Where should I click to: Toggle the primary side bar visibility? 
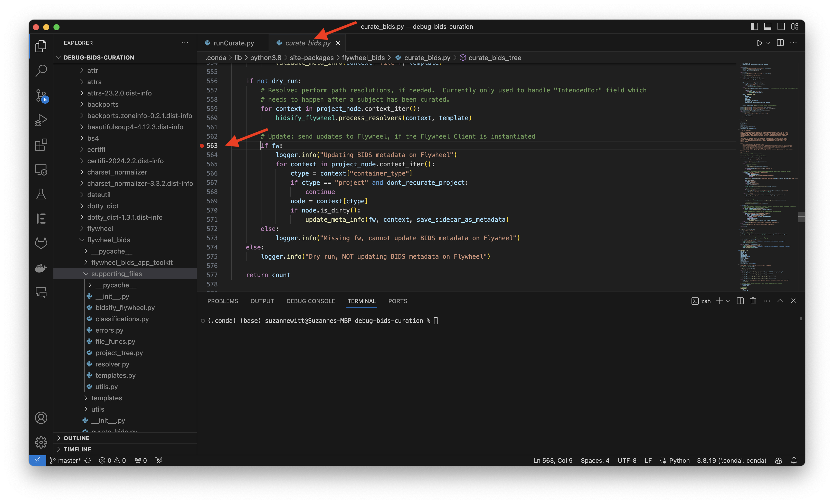point(754,26)
